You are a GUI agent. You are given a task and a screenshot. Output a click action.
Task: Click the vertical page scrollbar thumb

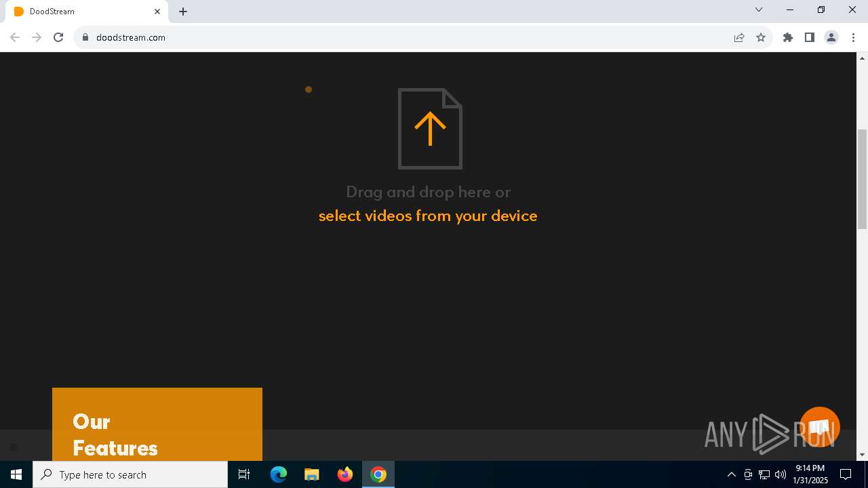(863, 179)
